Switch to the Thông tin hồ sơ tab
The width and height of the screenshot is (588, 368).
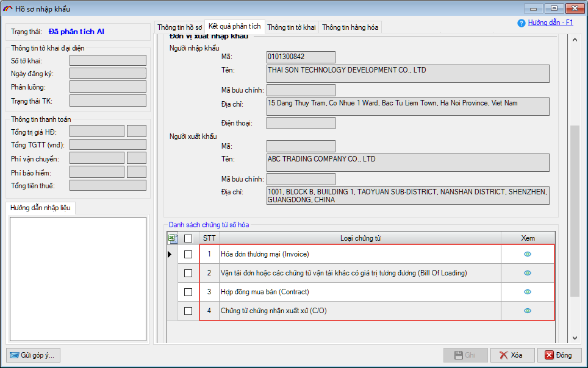tap(179, 27)
